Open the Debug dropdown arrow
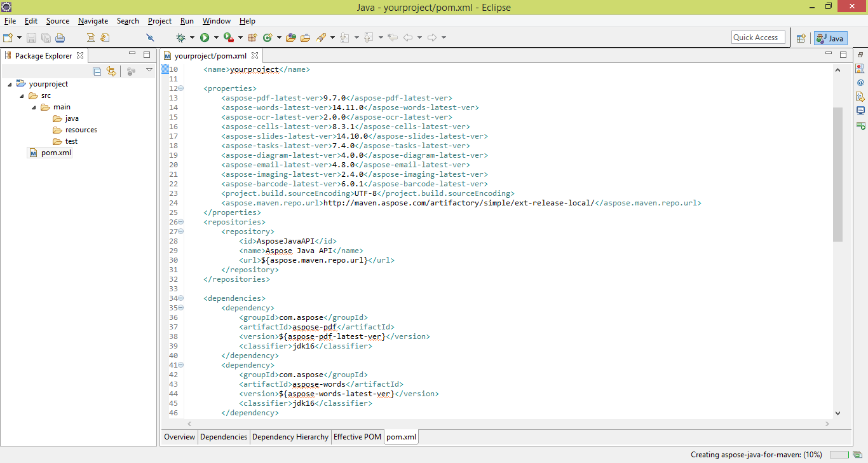The image size is (868, 463). (193, 38)
